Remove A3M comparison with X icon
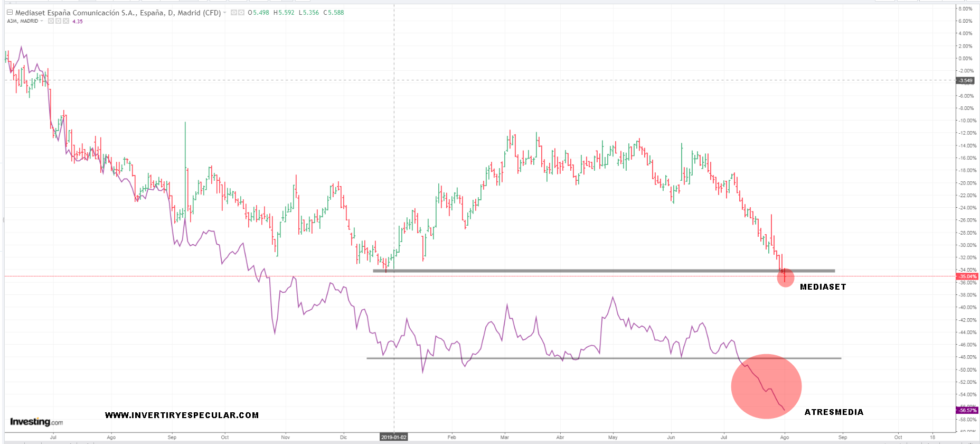This screenshot has height=444, width=980. click(66, 21)
